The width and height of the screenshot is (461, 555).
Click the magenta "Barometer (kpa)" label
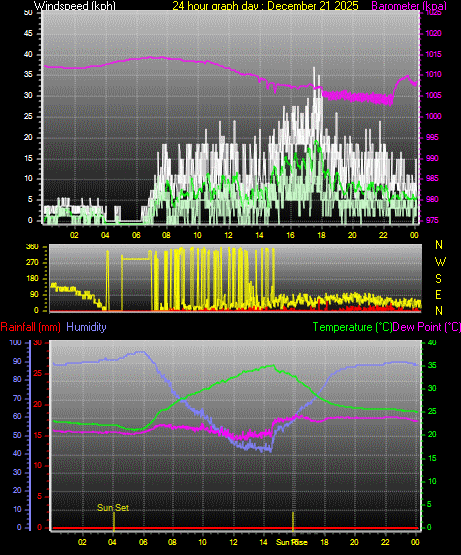409,5
